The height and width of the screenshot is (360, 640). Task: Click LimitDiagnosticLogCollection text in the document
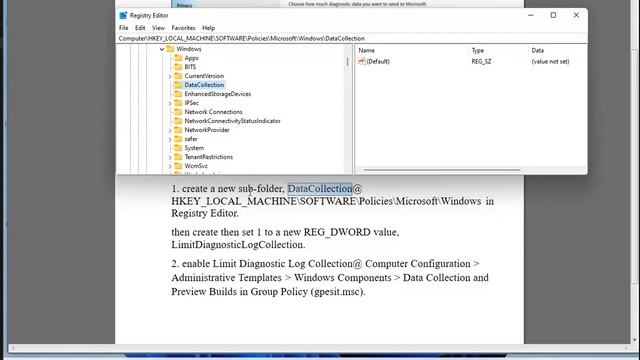(x=238, y=244)
